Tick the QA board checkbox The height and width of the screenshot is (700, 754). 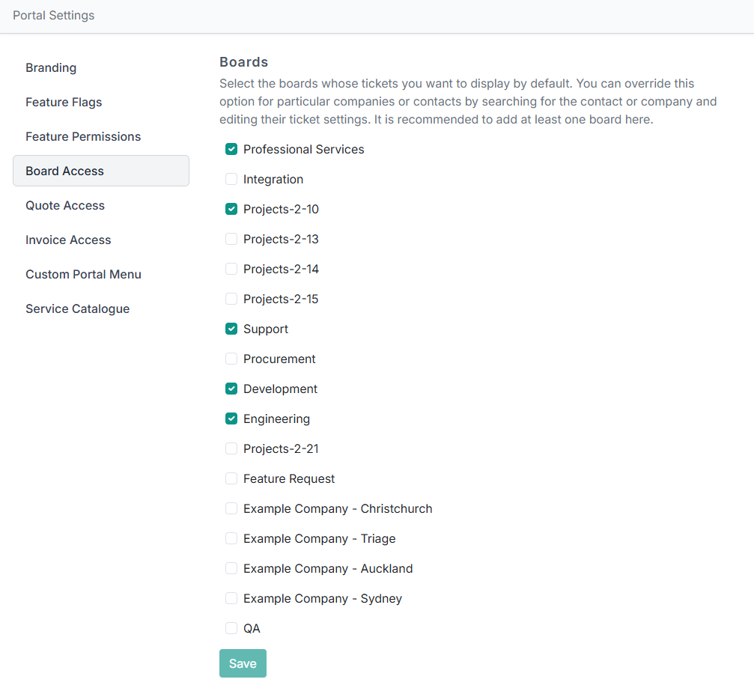point(231,628)
